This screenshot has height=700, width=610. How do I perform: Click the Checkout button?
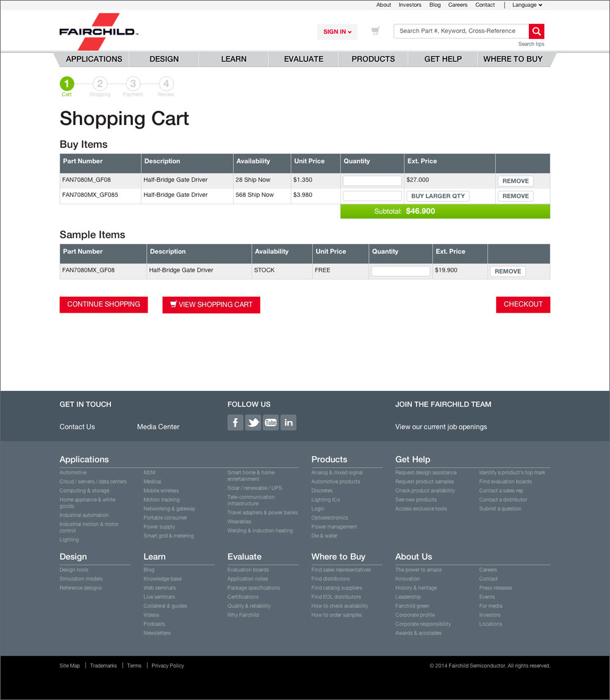523,304
